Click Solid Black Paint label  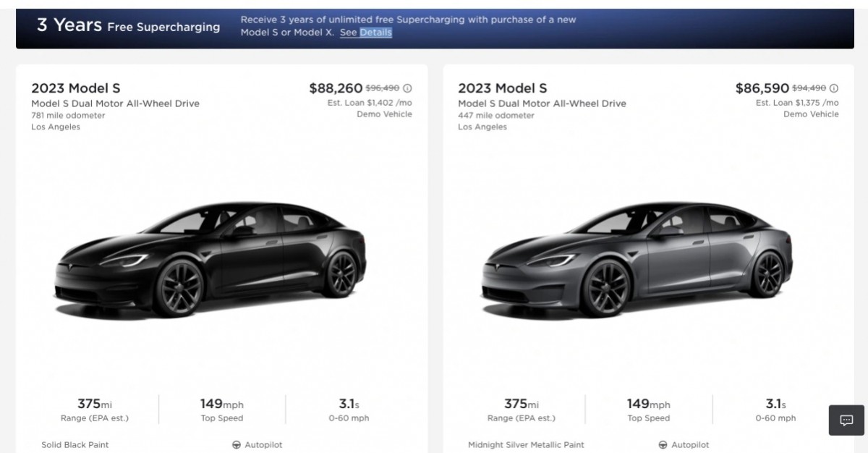pos(75,445)
